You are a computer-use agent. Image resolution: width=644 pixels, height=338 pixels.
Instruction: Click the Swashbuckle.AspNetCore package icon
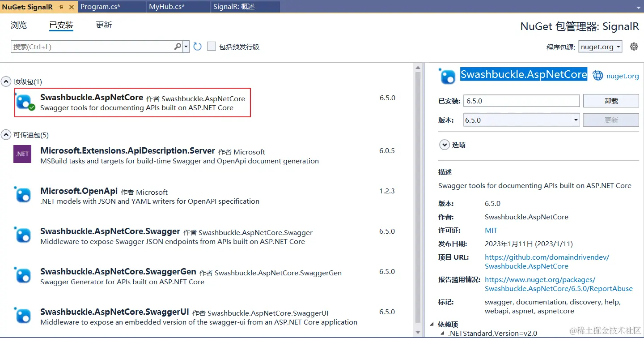tap(24, 103)
